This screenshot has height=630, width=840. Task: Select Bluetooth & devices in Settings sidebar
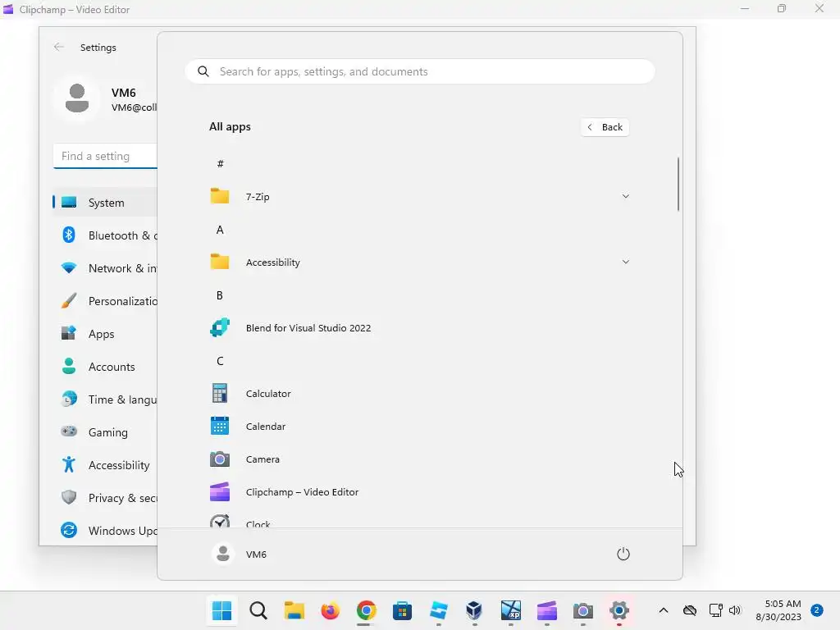105,235
